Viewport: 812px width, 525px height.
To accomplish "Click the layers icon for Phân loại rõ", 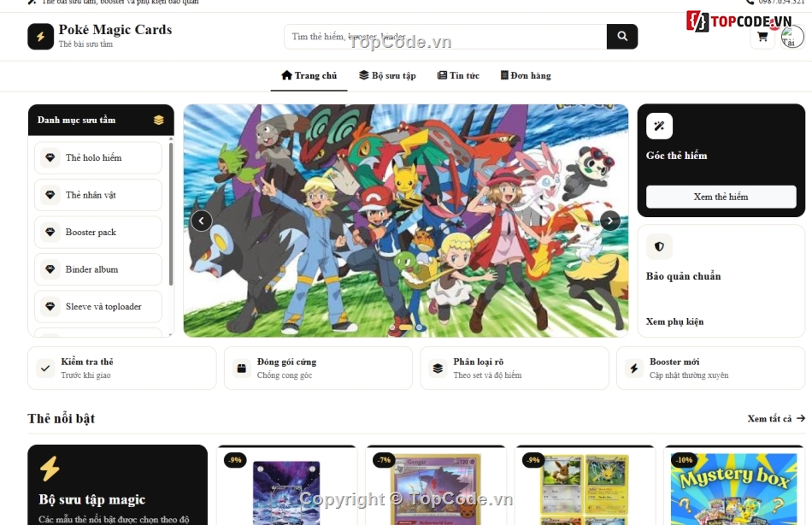I will coord(438,369).
